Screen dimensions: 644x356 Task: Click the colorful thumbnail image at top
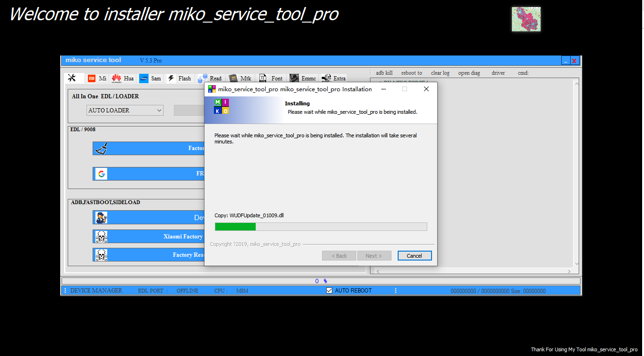[526, 19]
